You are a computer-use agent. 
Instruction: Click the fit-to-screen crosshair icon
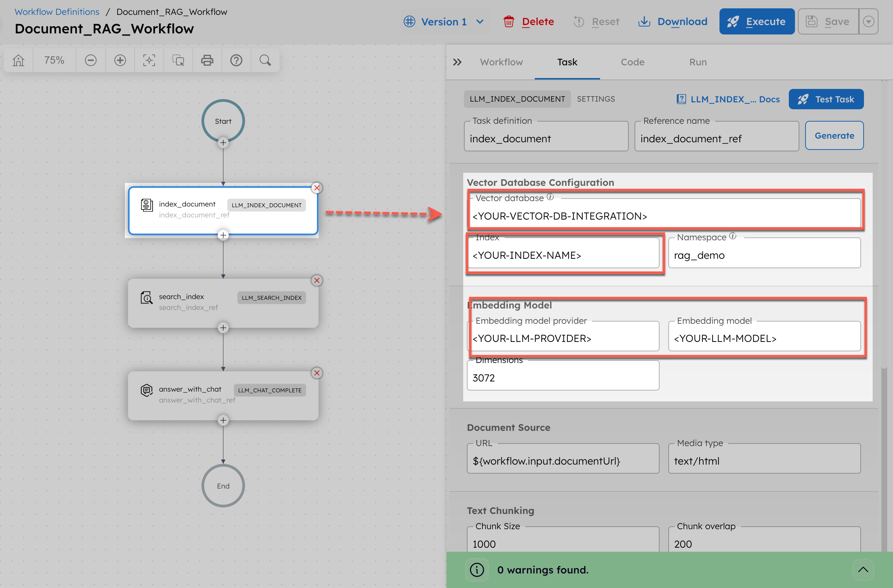coord(149,60)
